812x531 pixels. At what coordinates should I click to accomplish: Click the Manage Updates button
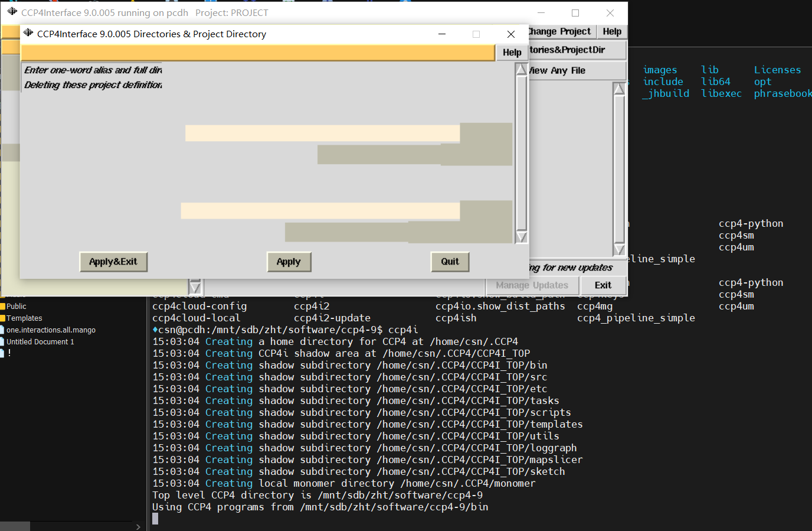tap(532, 285)
